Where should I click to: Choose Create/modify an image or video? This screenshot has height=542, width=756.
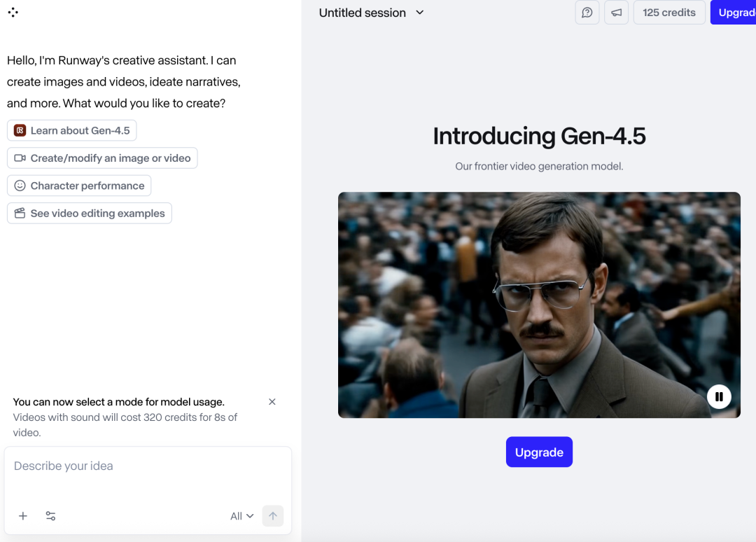tap(102, 158)
